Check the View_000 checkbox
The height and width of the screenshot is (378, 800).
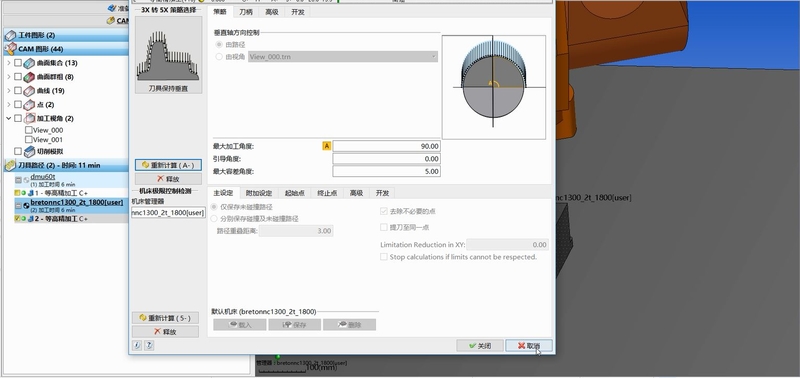(29, 130)
